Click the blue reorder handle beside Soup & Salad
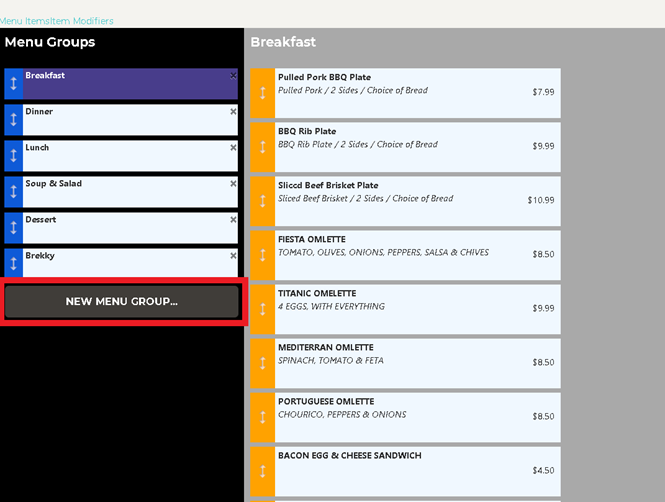The width and height of the screenshot is (665, 502). 13,192
